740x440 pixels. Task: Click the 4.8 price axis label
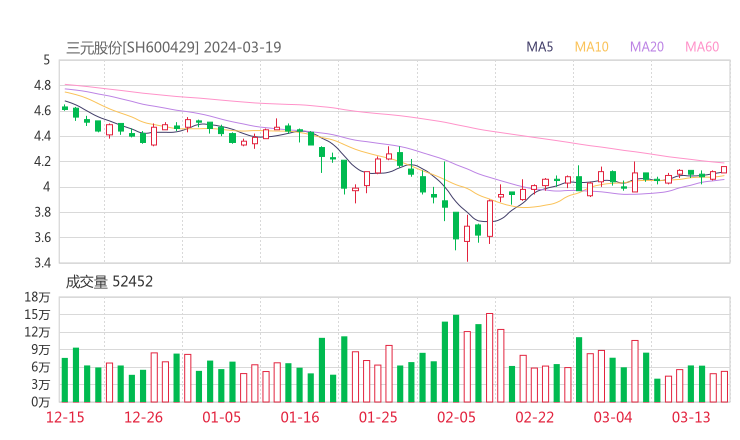click(42, 85)
